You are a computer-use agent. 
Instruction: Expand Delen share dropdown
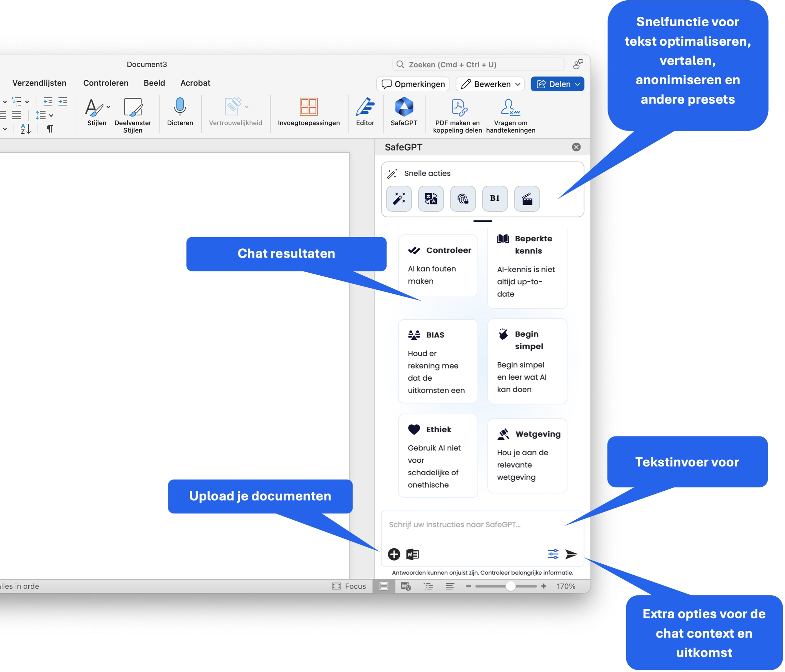[x=578, y=84]
